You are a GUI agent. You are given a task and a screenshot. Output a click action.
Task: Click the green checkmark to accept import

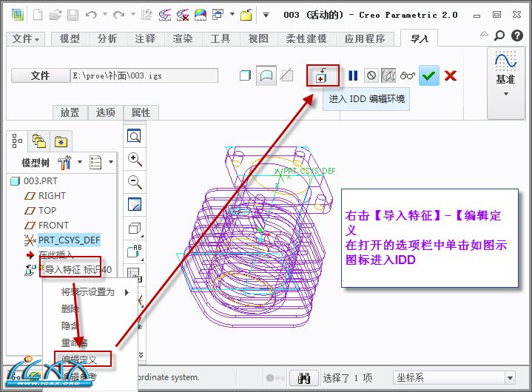(x=428, y=75)
